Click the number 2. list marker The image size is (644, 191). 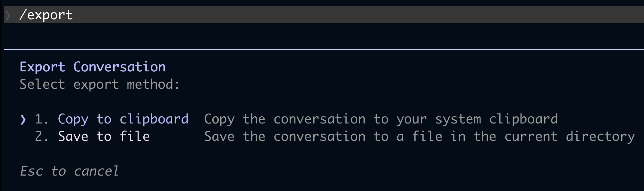[x=42, y=137]
